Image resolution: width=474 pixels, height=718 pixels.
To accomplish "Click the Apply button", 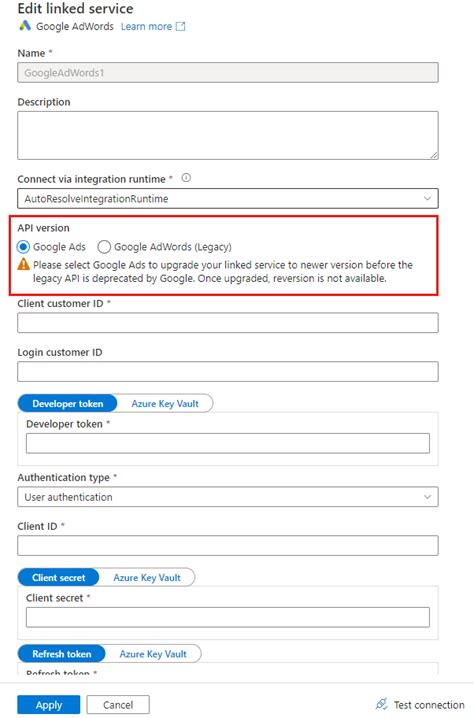I will [x=49, y=705].
